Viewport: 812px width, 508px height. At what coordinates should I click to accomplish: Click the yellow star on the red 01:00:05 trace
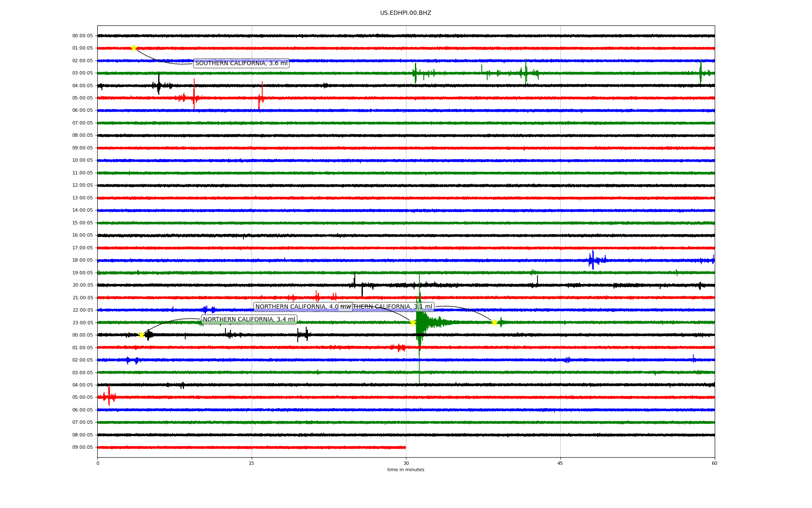(x=134, y=48)
